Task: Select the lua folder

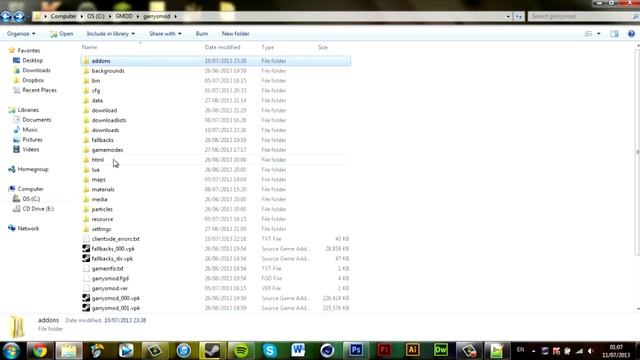Action: pyautogui.click(x=96, y=170)
